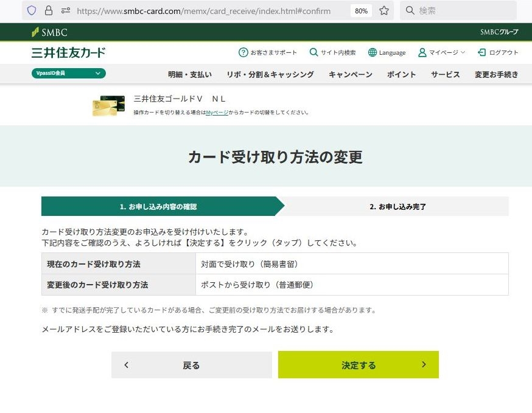Screen dimensions: 532x413
Task: Open the サービス menu
Action: pyautogui.click(x=445, y=74)
